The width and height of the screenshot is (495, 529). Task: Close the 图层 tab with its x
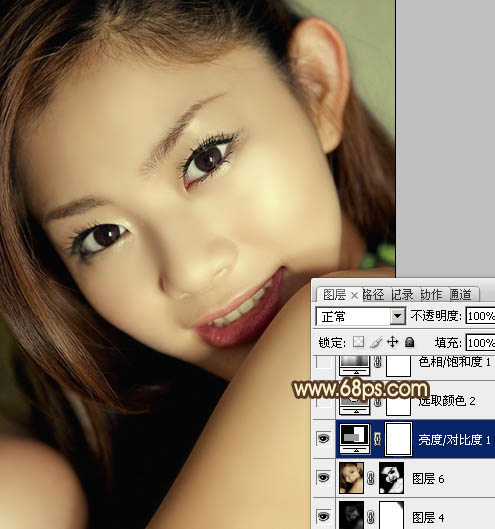(354, 296)
